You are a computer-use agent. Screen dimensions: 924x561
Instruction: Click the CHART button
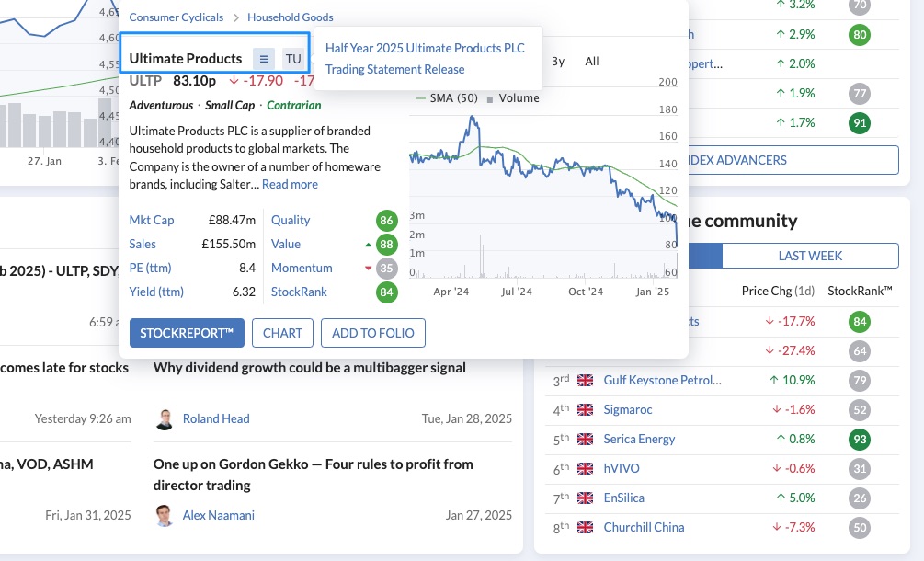283,333
